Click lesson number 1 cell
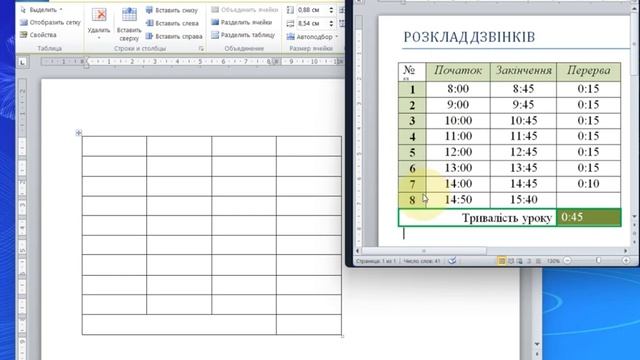 412,89
